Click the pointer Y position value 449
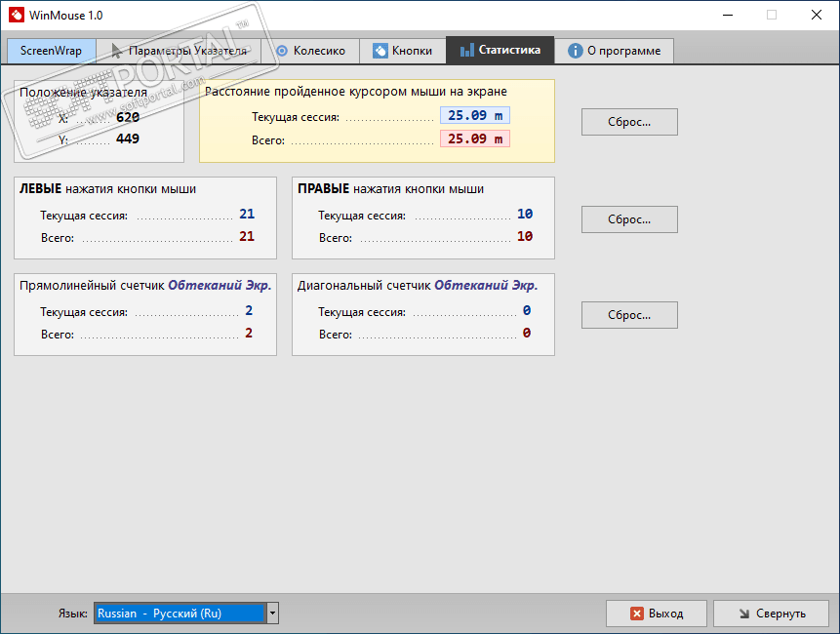 point(128,139)
